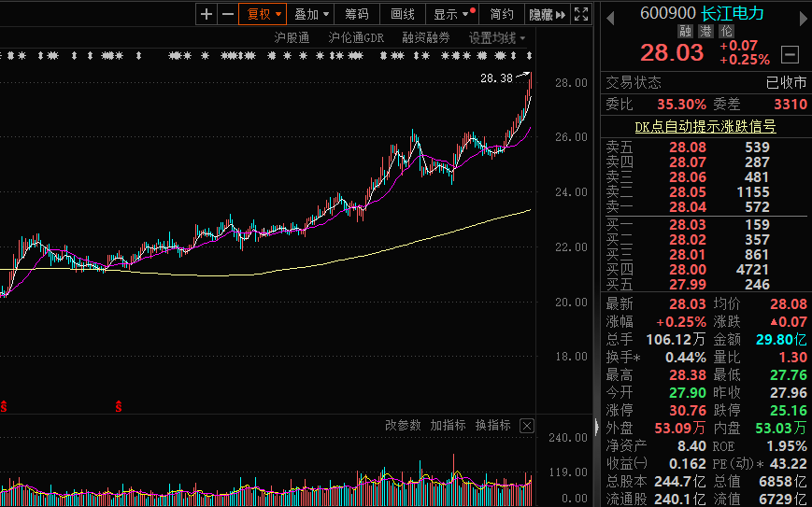812x507 pixels.
Task: Close the volume indicator panel
Action: point(527,426)
